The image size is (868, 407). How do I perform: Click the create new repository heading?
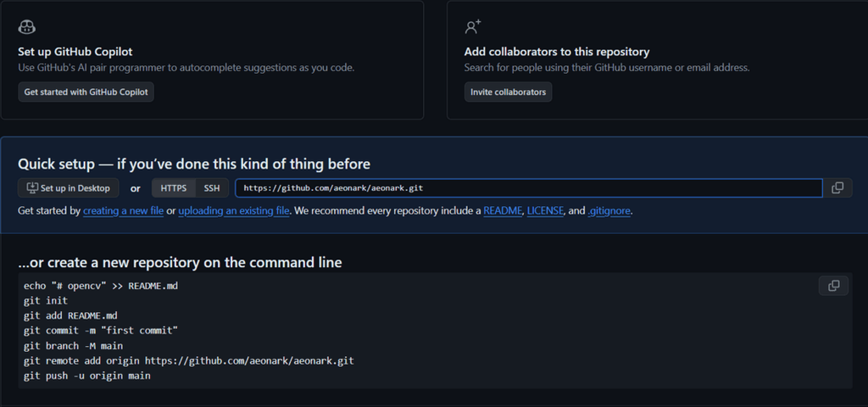[x=180, y=262]
